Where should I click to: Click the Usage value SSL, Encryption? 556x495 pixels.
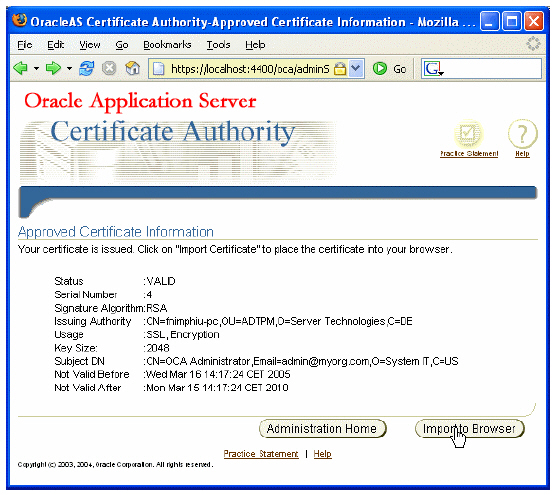tap(183, 335)
